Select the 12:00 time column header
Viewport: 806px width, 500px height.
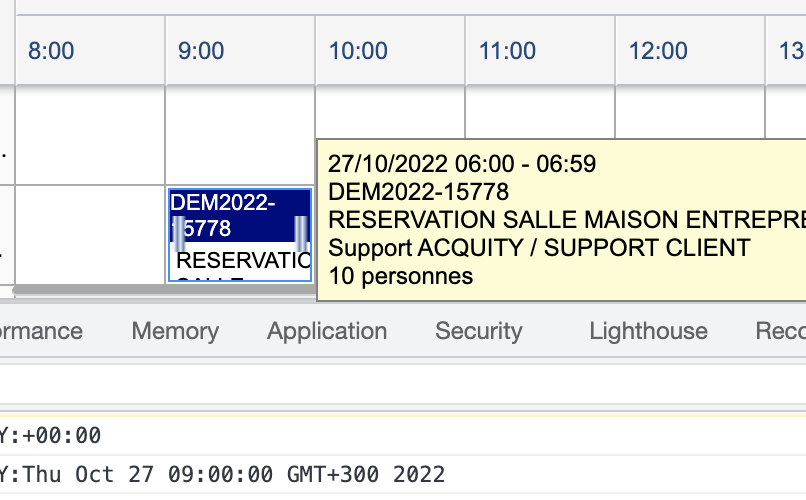658,50
